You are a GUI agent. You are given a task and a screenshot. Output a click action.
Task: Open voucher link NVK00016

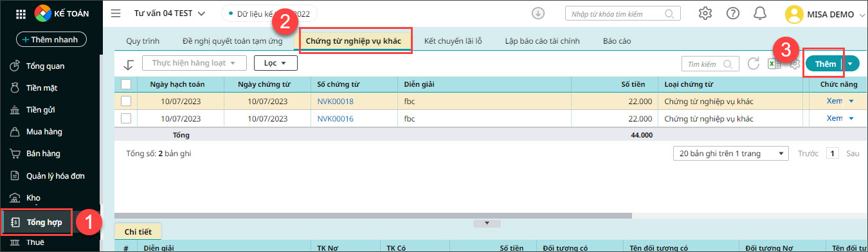(336, 118)
